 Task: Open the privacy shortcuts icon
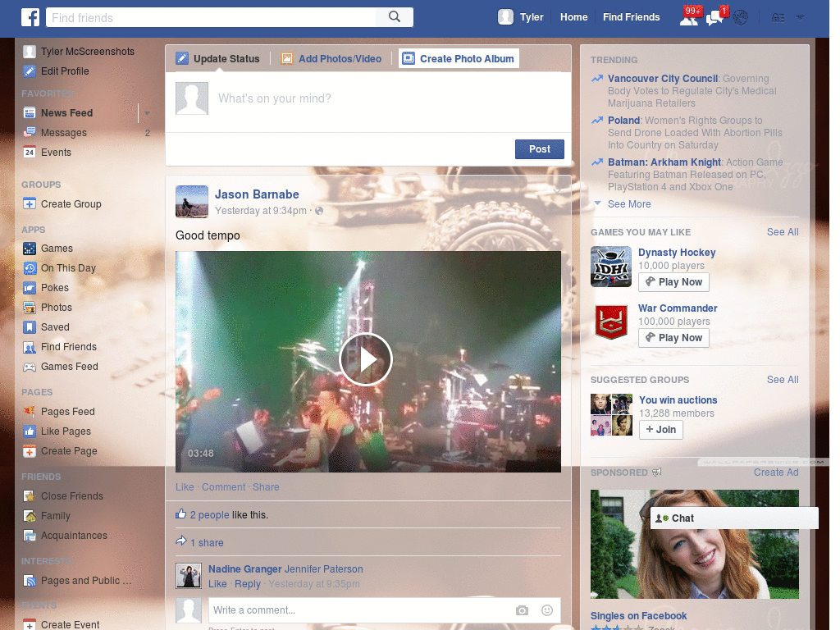pos(778,18)
